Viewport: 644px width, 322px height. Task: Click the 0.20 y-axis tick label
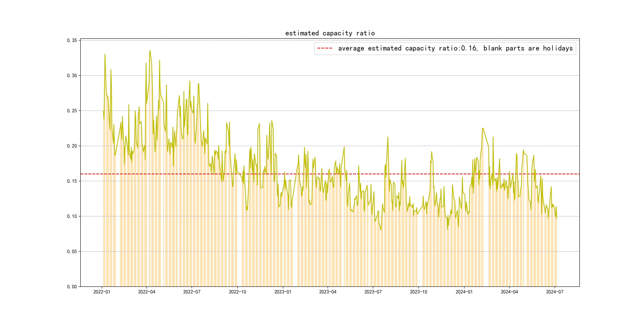point(72,146)
